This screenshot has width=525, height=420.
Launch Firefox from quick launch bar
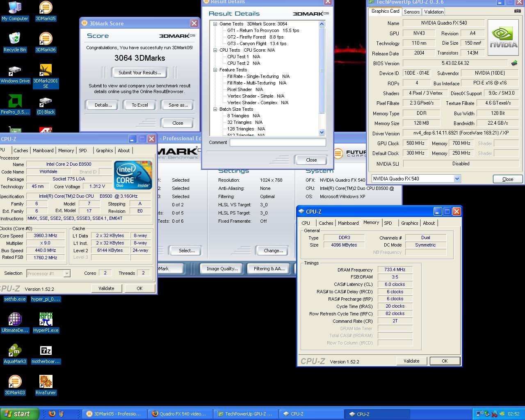click(x=52, y=414)
